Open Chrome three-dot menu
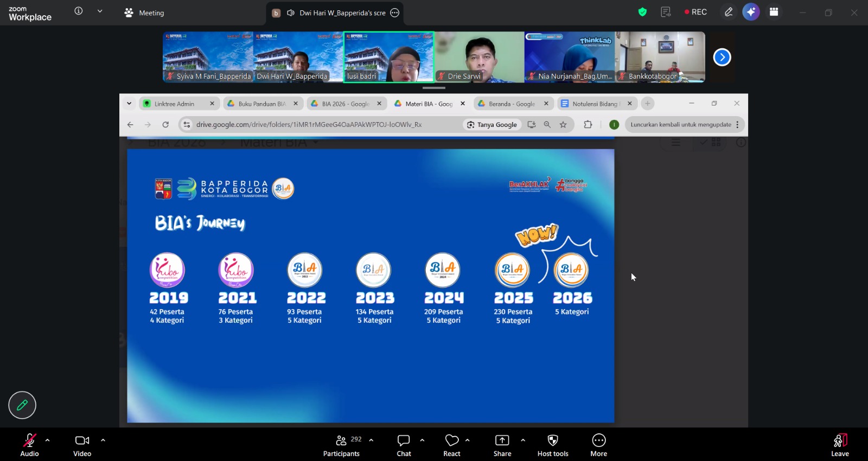 (738, 125)
